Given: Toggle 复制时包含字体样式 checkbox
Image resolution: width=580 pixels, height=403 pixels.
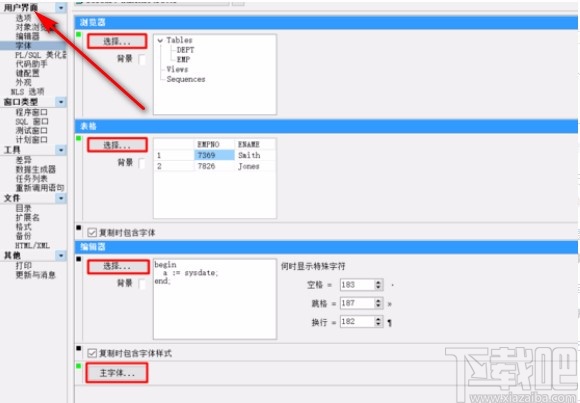Looking at the screenshot, I should pyautogui.click(x=92, y=353).
